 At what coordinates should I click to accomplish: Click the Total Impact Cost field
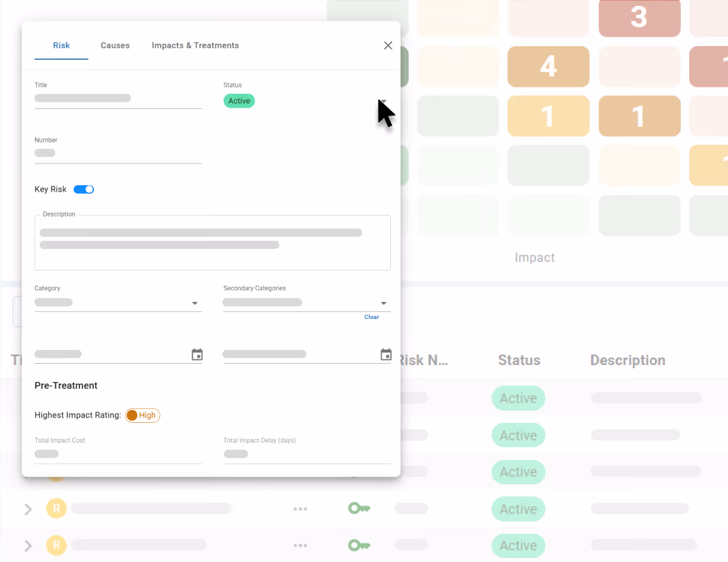pos(118,454)
